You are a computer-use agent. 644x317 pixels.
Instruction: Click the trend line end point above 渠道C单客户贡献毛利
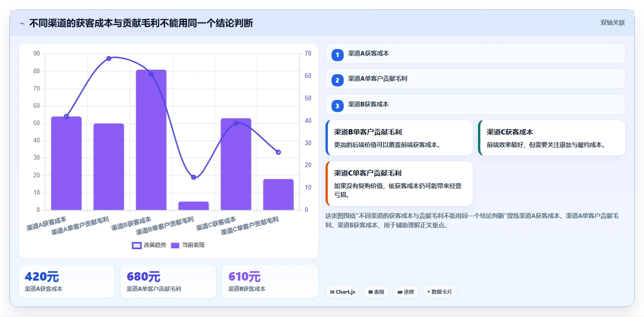point(278,152)
